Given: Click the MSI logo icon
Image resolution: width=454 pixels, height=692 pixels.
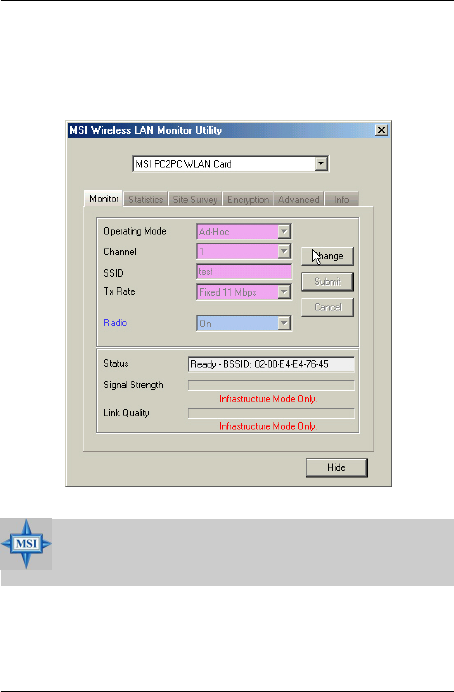Looking at the screenshot, I should tap(26, 544).
